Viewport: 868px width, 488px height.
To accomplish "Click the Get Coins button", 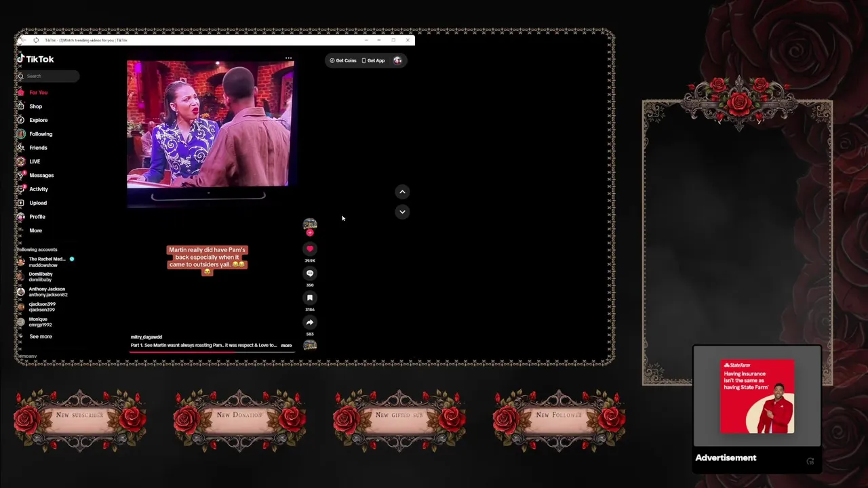I will click(x=342, y=60).
